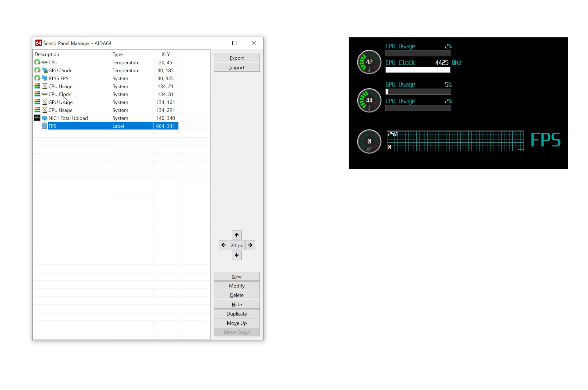Click the Hide button
Screen dimensions: 588x390
click(237, 304)
